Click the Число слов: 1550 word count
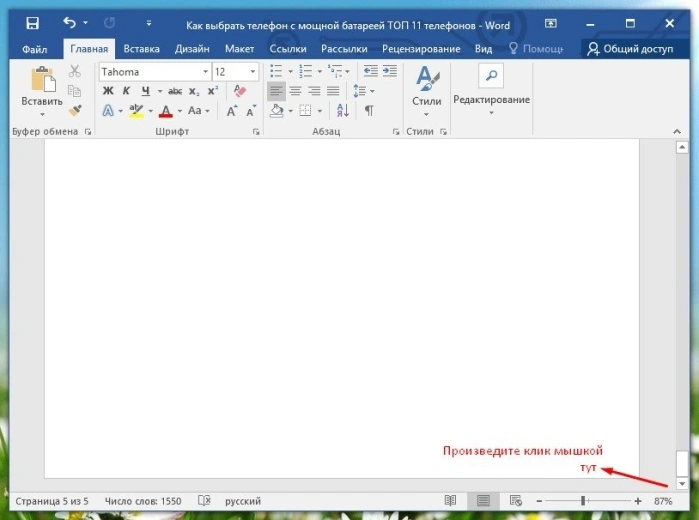 tap(143, 501)
